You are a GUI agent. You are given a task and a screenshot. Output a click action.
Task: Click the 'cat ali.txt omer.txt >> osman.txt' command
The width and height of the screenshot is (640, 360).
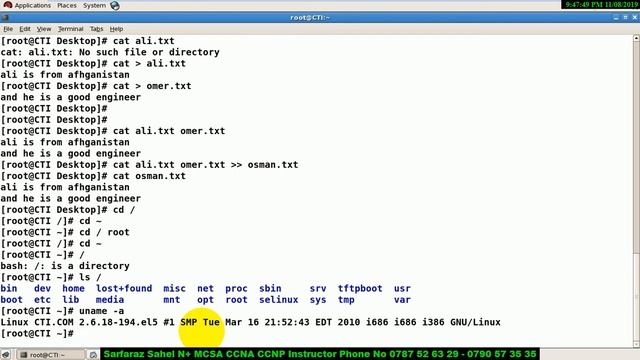(x=205, y=165)
